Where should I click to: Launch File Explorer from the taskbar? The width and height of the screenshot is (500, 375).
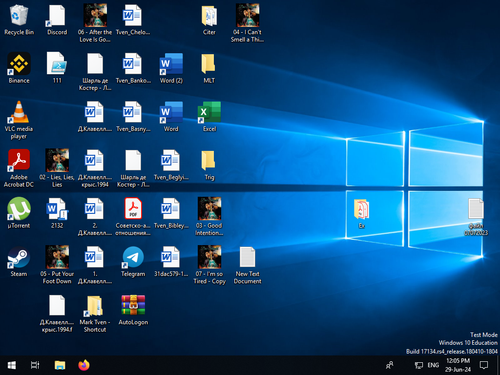(x=60, y=365)
